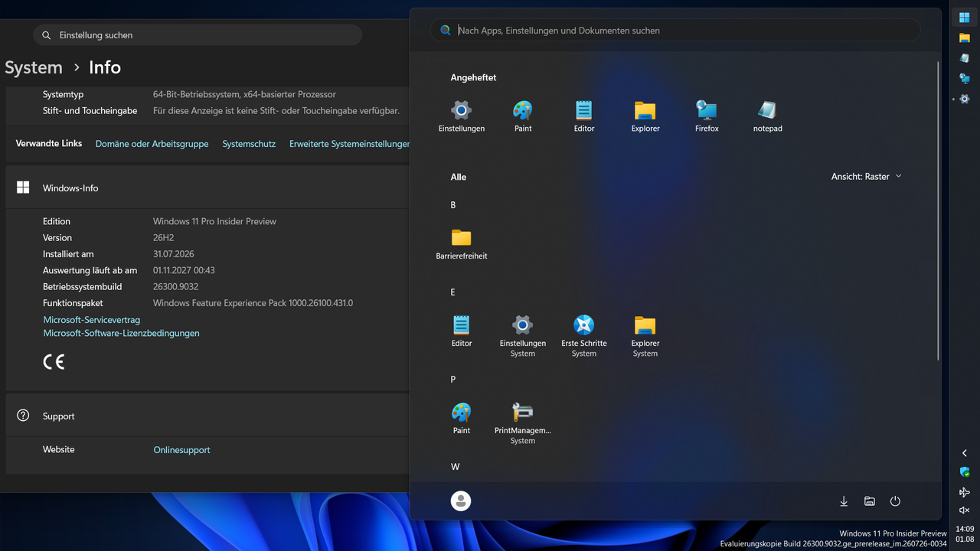980x551 pixels.
Task: Click the muted volume tray icon
Action: 965,510
